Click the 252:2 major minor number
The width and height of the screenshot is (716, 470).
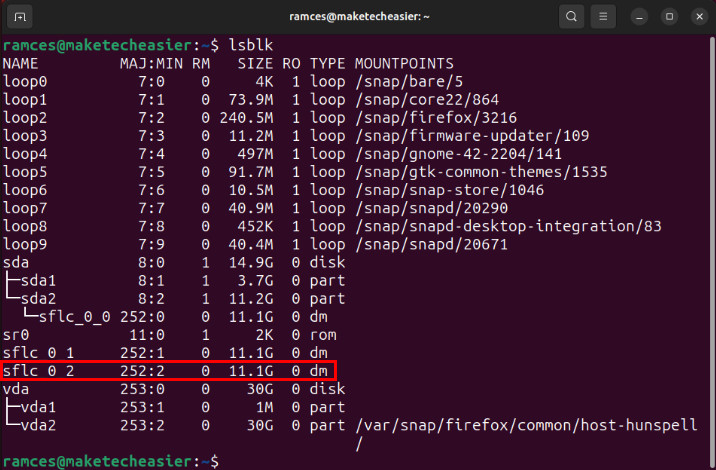pyautogui.click(x=142, y=371)
